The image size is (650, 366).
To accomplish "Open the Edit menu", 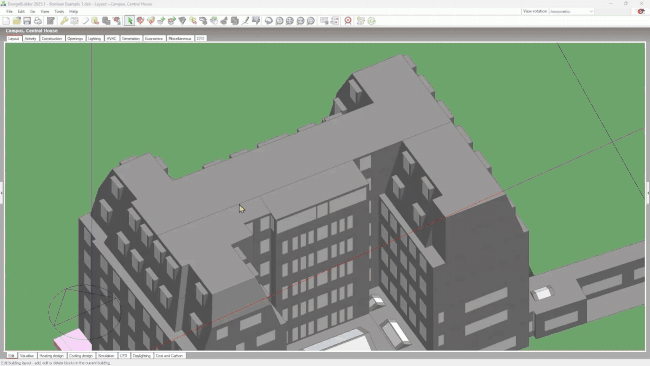I will tap(21, 12).
